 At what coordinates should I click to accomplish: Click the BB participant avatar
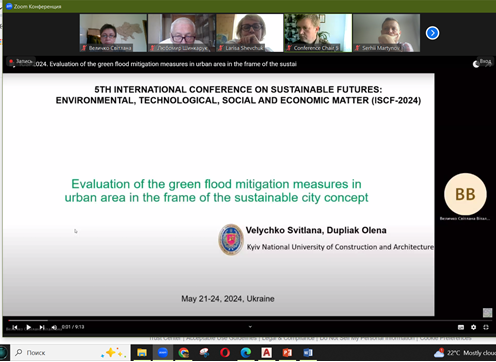click(465, 194)
